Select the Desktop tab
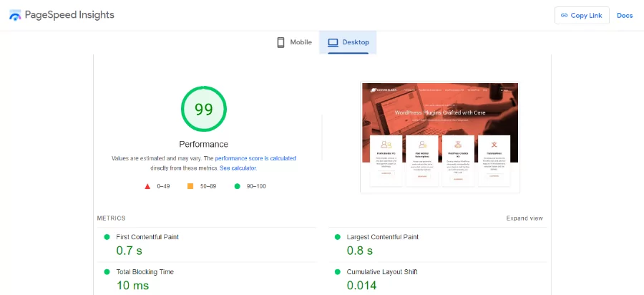The image size is (644, 295). tap(348, 42)
